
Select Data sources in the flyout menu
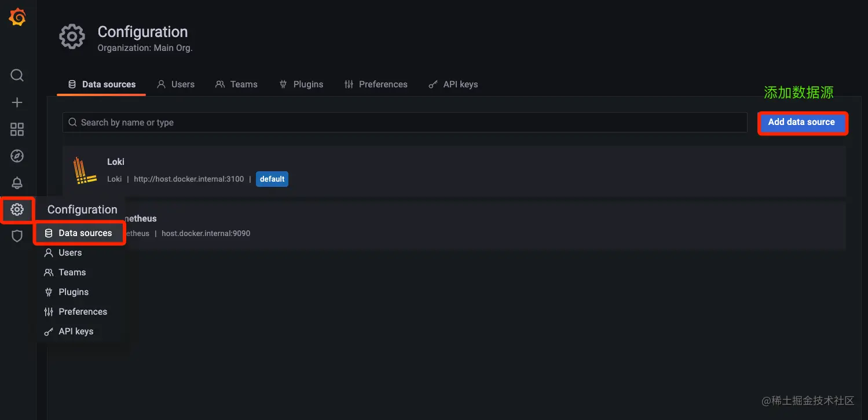pyautogui.click(x=79, y=233)
